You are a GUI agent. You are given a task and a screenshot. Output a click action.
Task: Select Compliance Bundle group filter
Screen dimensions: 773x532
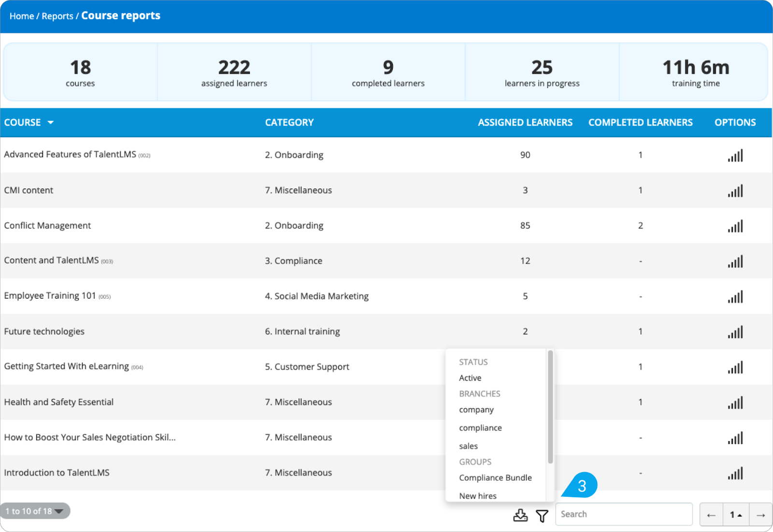[495, 478]
